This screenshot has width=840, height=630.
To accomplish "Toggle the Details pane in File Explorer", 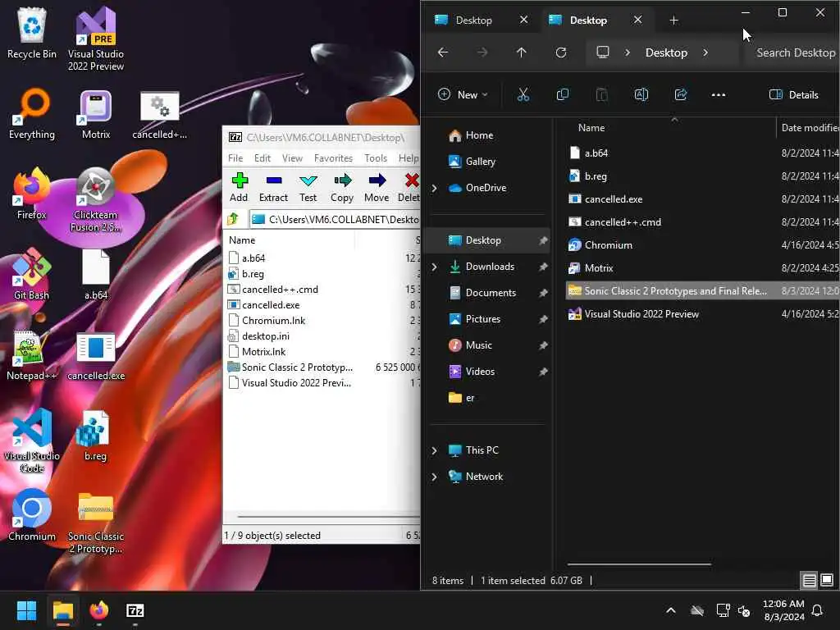I will pos(793,95).
